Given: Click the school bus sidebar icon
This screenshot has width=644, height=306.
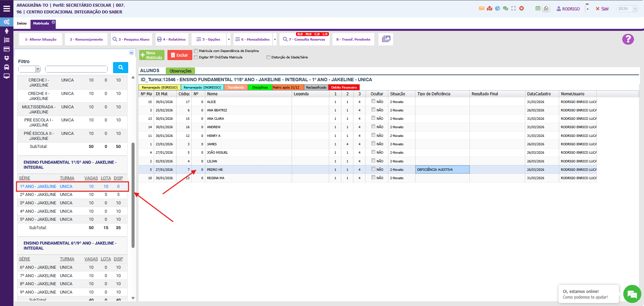Looking at the screenshot, I should pyautogui.click(x=6, y=67).
